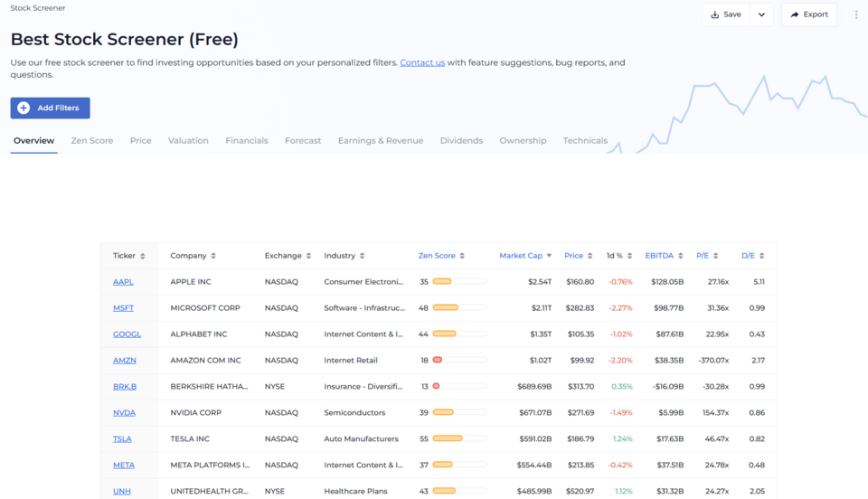Image resolution: width=868 pixels, height=499 pixels.
Task: Click the $2.54T market cap value
Action: pos(540,281)
